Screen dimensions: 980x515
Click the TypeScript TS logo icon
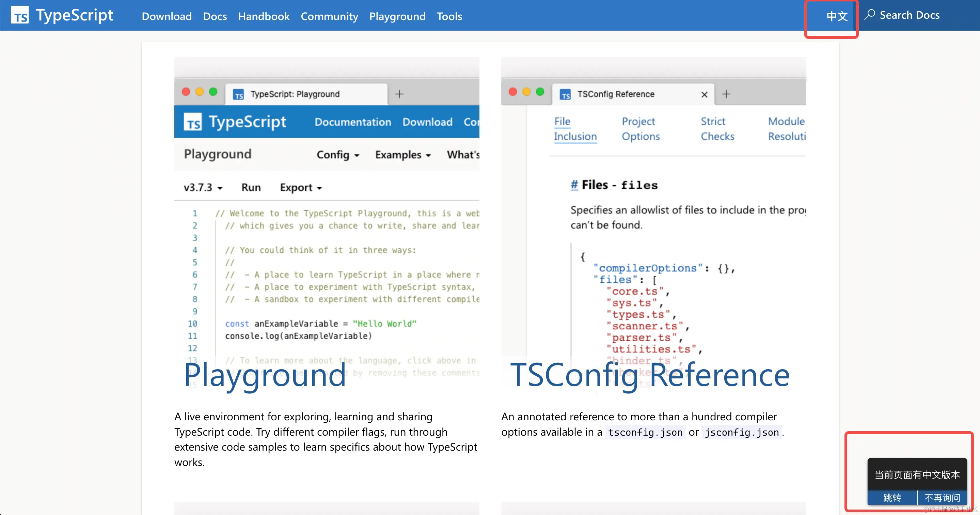coord(20,16)
